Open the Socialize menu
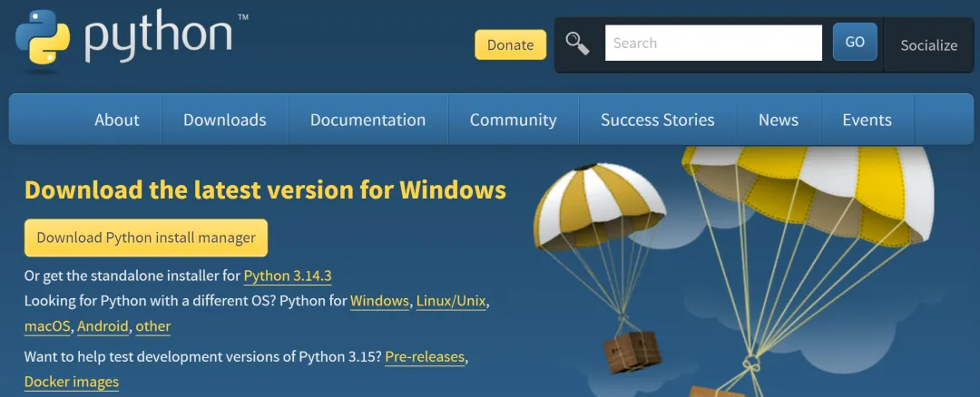Viewport: 980px width, 397px height. [x=929, y=45]
